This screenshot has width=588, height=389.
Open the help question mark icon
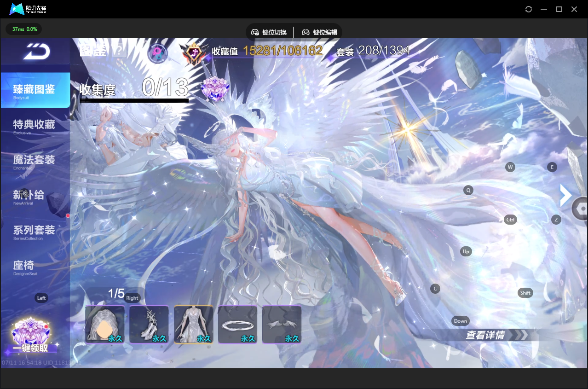(119, 50)
